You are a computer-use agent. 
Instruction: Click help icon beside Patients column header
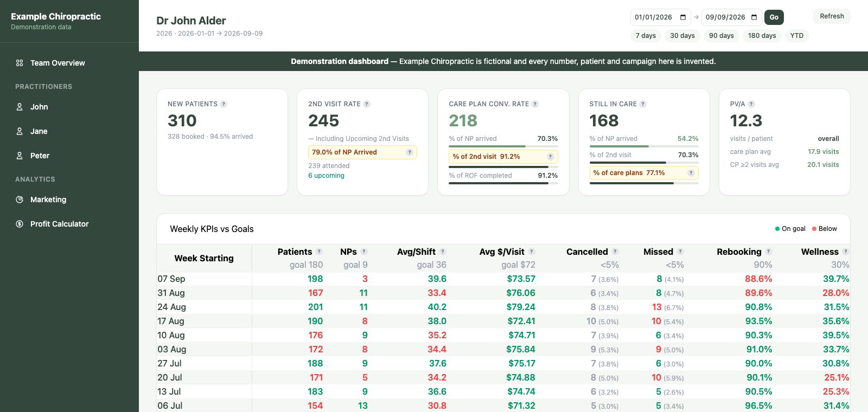pyautogui.click(x=319, y=252)
